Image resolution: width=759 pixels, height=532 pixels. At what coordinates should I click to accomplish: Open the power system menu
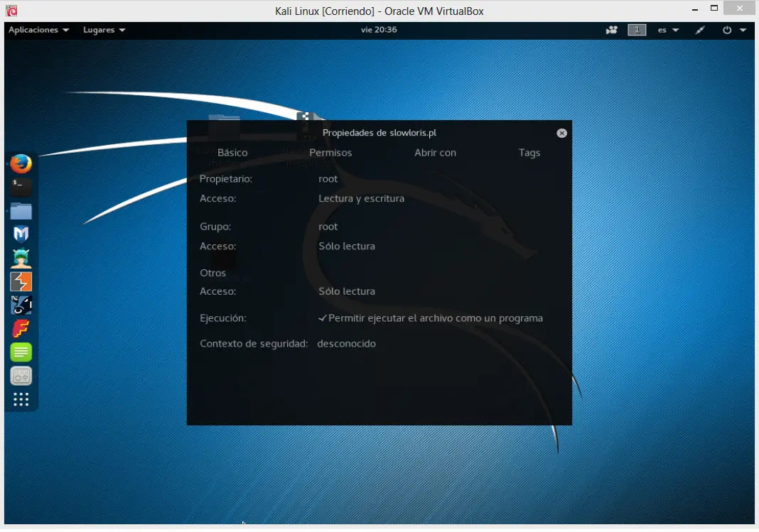coord(734,30)
